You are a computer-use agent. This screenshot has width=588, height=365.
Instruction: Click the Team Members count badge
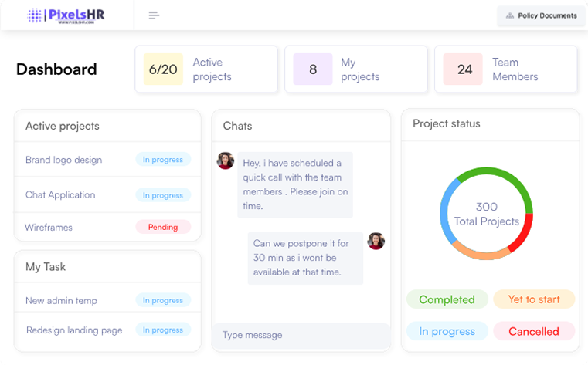coord(464,69)
